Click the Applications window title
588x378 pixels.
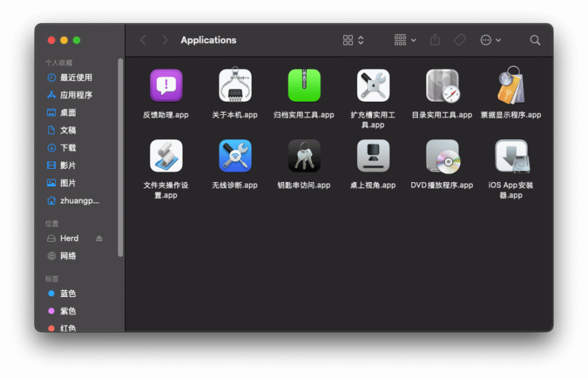(208, 40)
